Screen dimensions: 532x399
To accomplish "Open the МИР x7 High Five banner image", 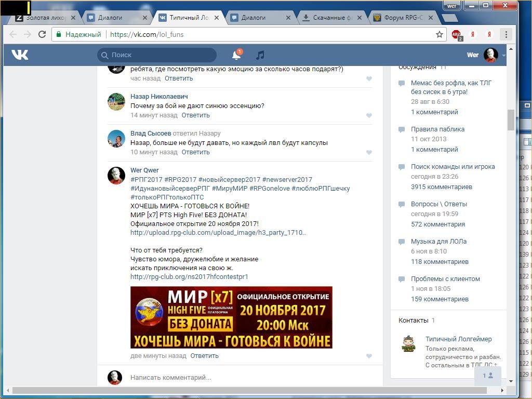I will [x=231, y=317].
